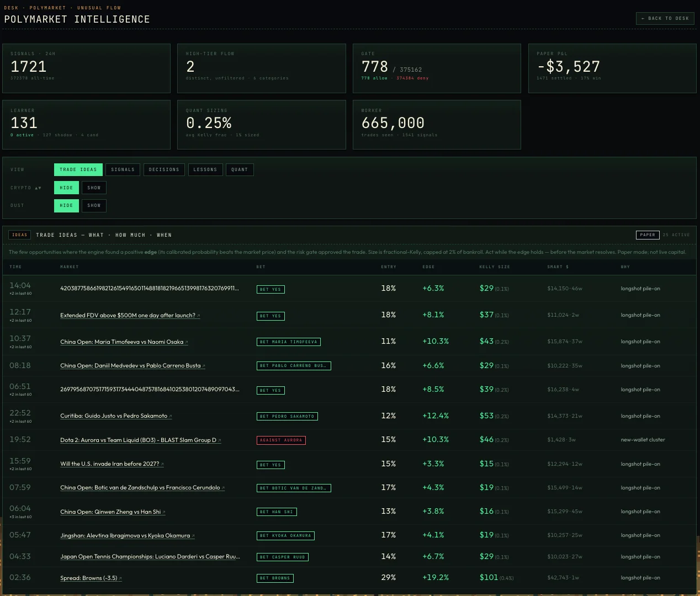Open the Quant view tab
Viewport: 700px width, 596px height.
[240, 169]
